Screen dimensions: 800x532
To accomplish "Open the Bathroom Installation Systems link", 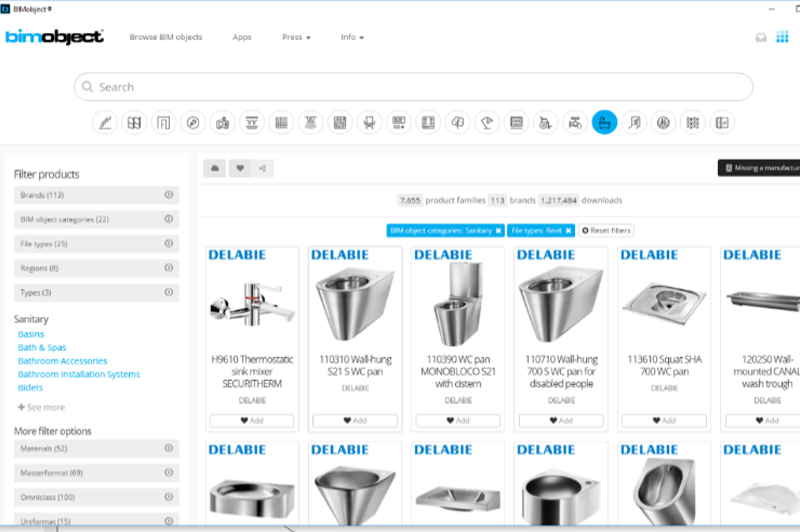I will point(79,374).
